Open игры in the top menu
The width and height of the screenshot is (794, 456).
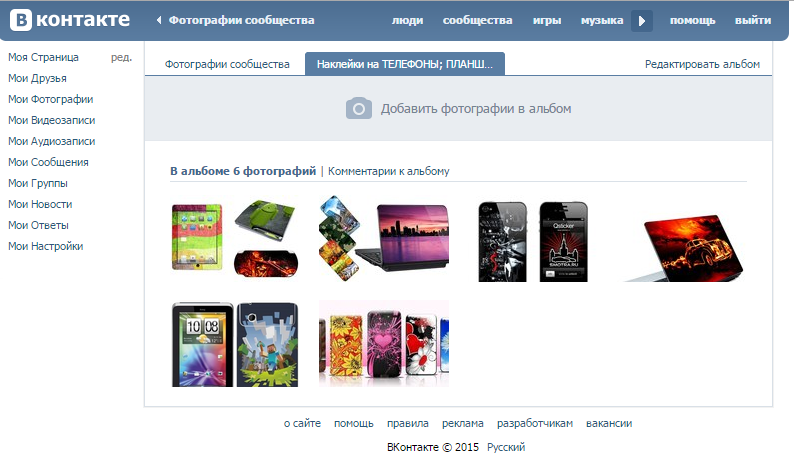click(x=547, y=21)
